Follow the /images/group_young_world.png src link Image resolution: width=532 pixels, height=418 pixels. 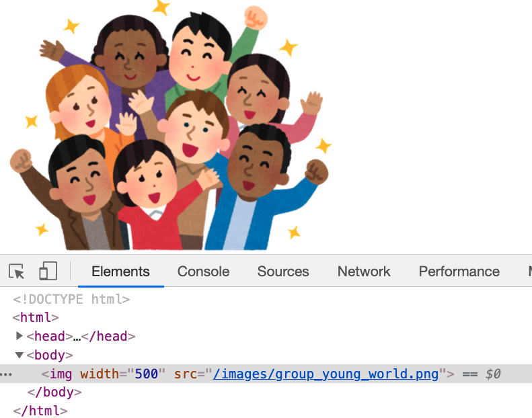(x=326, y=374)
